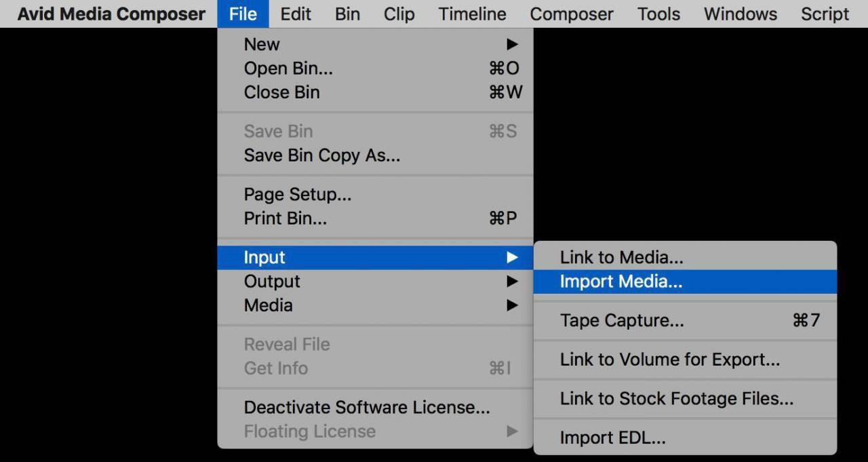Select Deactivate Software License...
This screenshot has width=868, height=462.
[375, 407]
